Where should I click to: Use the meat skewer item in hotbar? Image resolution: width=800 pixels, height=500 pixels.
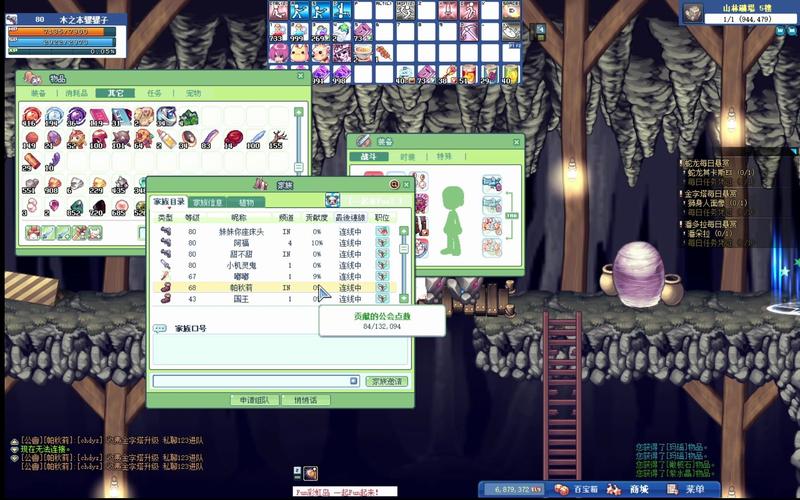pos(384,53)
